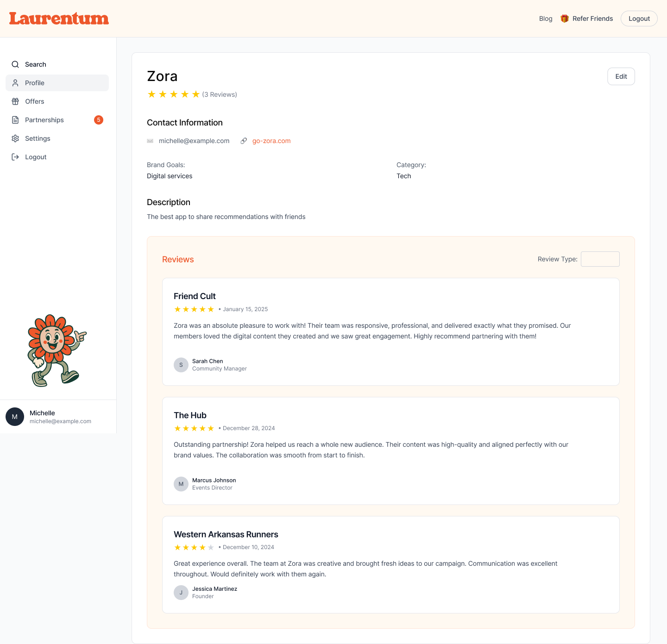The width and height of the screenshot is (667, 644).
Task: Click Sarah Chen's avatar circle
Action: click(181, 365)
